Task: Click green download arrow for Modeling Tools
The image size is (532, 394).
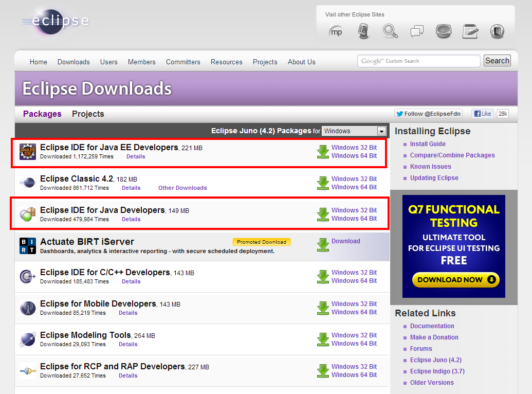Action: click(x=323, y=339)
